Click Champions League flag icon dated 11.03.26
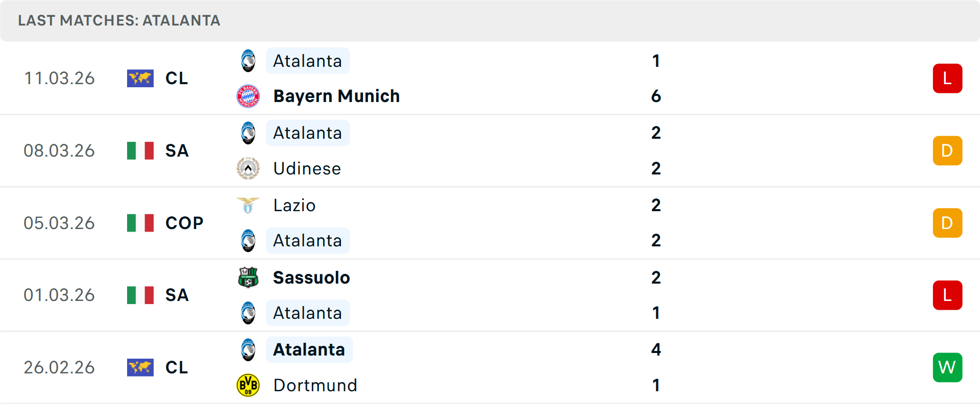Viewport: 980px width, 404px height. (140, 78)
